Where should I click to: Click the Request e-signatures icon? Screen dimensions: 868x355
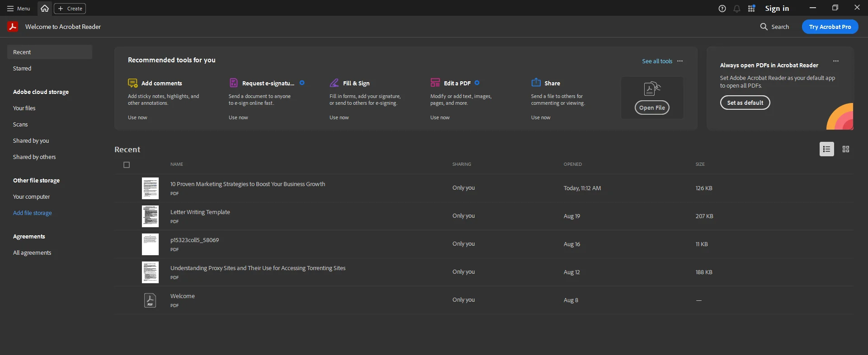pyautogui.click(x=233, y=83)
